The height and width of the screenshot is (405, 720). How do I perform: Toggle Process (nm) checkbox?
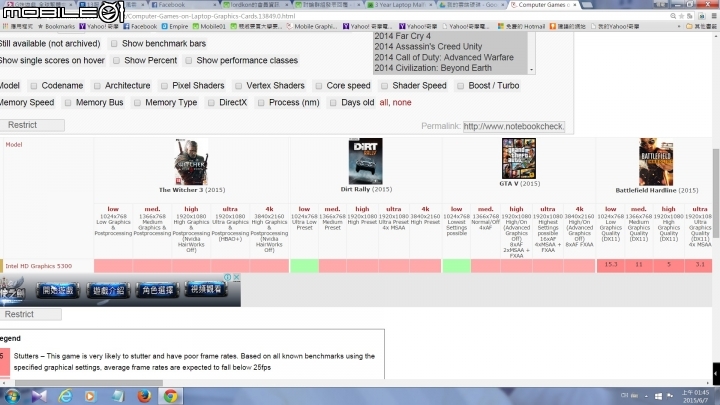tap(261, 103)
